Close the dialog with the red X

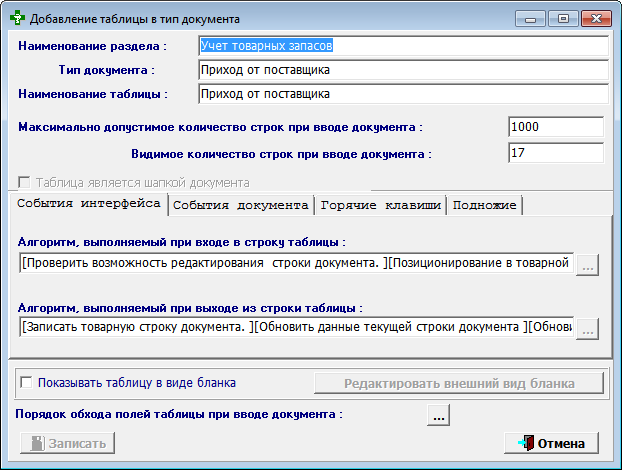coord(596,19)
